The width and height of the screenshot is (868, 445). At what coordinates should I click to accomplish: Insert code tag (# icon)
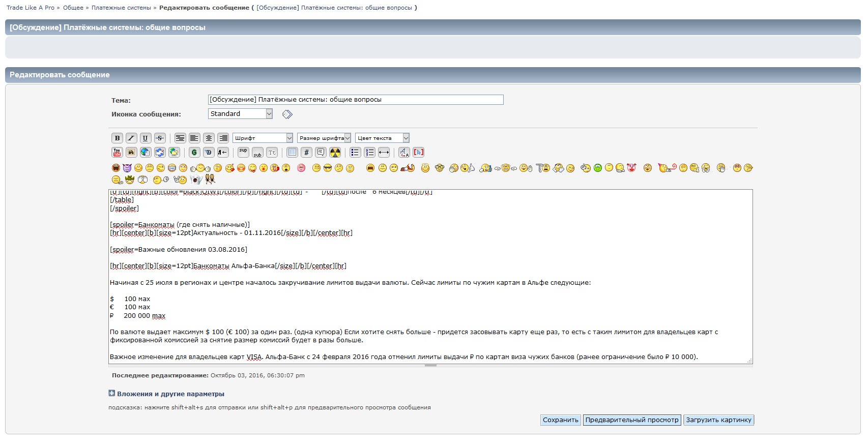pos(306,152)
